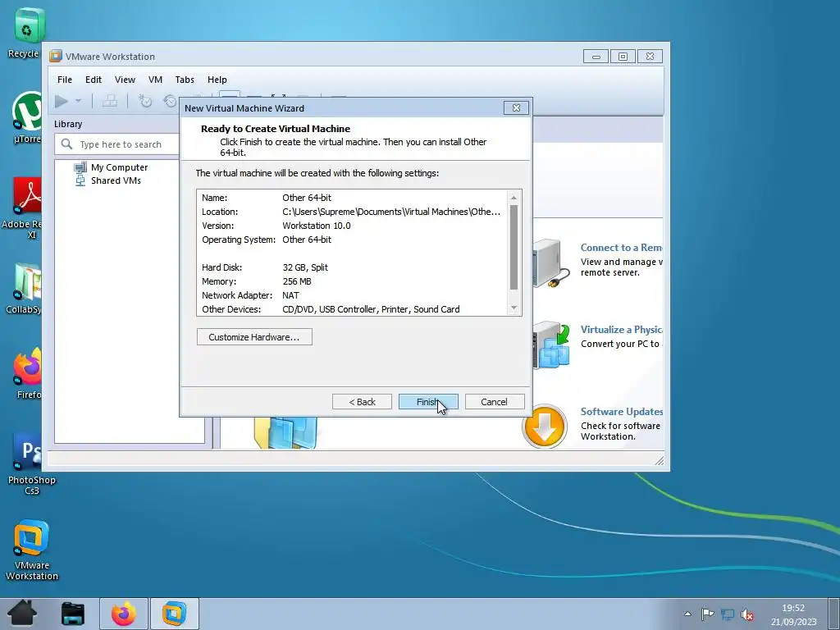This screenshot has width=840, height=630.
Task: Show hidden tray icons arrow
Action: pyautogui.click(x=688, y=614)
